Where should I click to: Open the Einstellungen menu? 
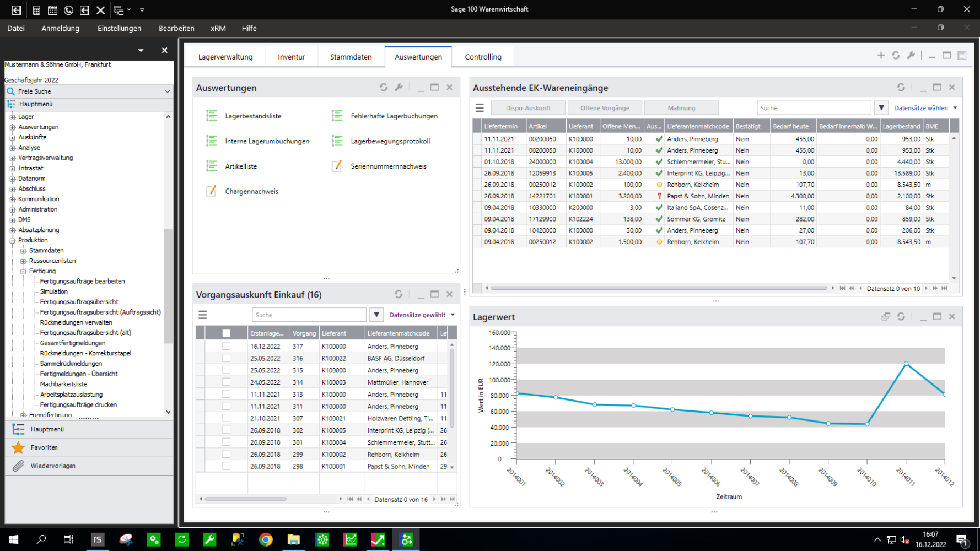click(119, 28)
